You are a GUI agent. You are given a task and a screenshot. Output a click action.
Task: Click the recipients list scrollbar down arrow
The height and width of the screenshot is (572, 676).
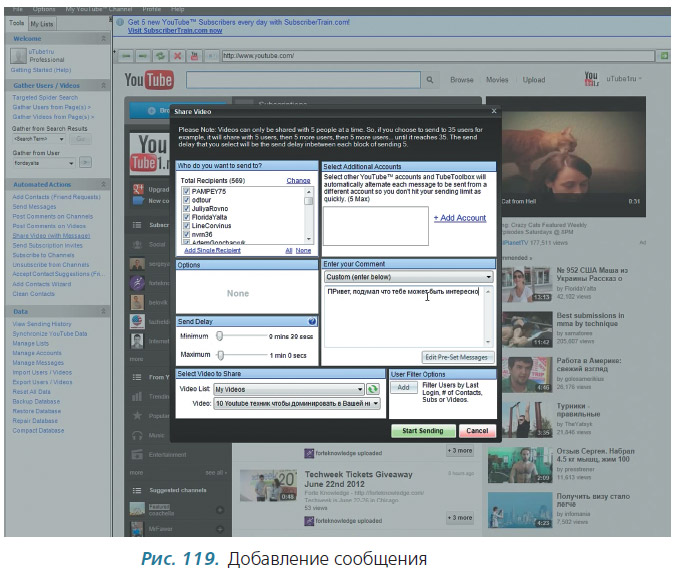tap(309, 239)
